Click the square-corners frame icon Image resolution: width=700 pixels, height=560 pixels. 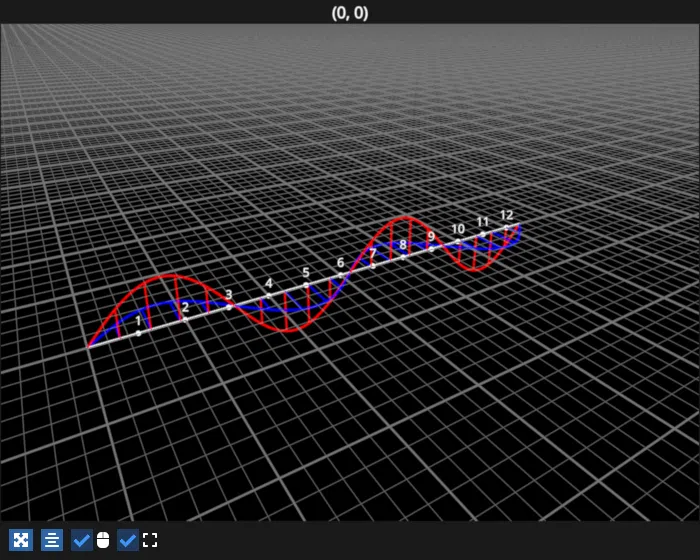click(x=150, y=540)
